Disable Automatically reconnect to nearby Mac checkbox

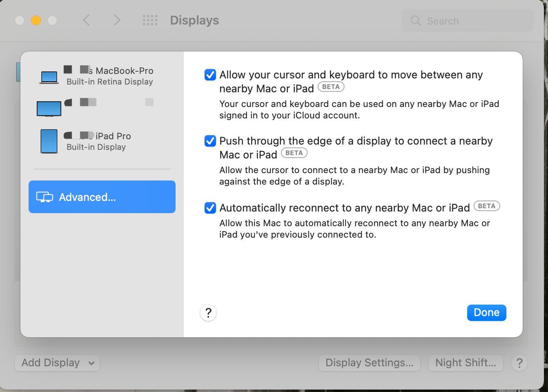click(210, 208)
